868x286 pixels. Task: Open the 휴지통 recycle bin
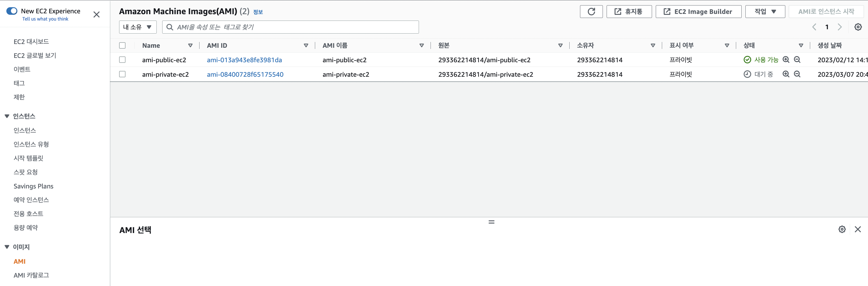click(x=629, y=12)
